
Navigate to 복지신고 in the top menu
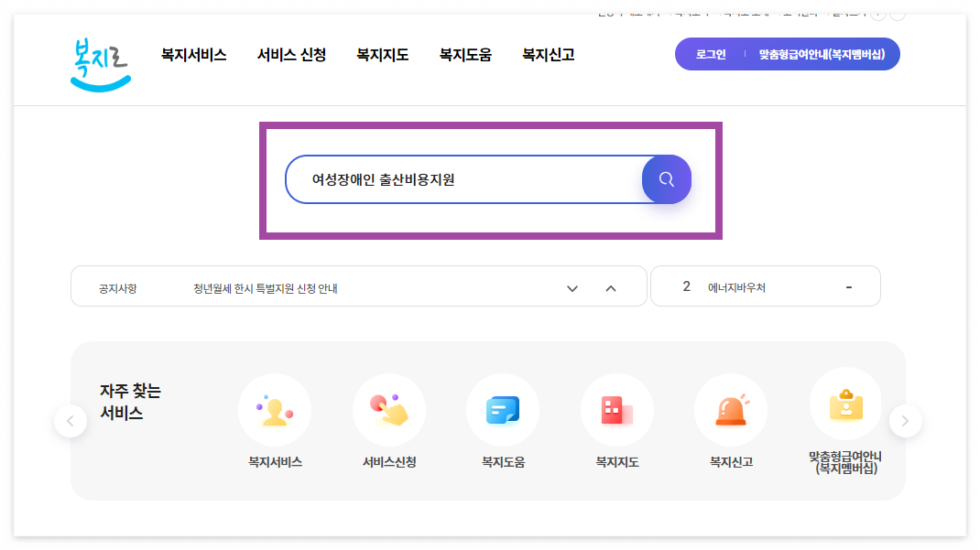[547, 54]
